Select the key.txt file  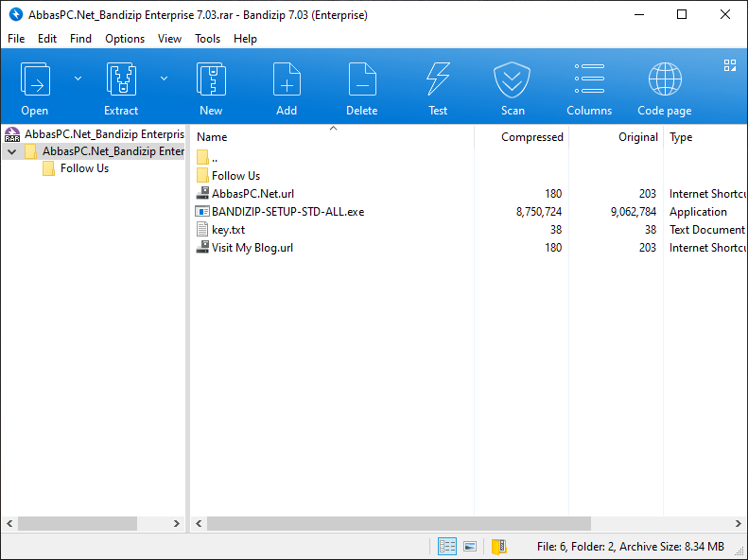[x=220, y=230]
